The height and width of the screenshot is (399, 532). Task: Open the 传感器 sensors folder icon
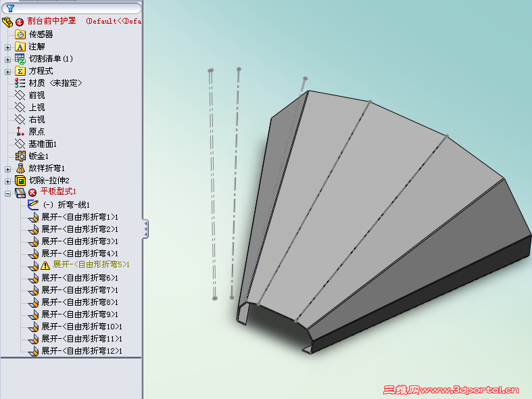(20, 34)
